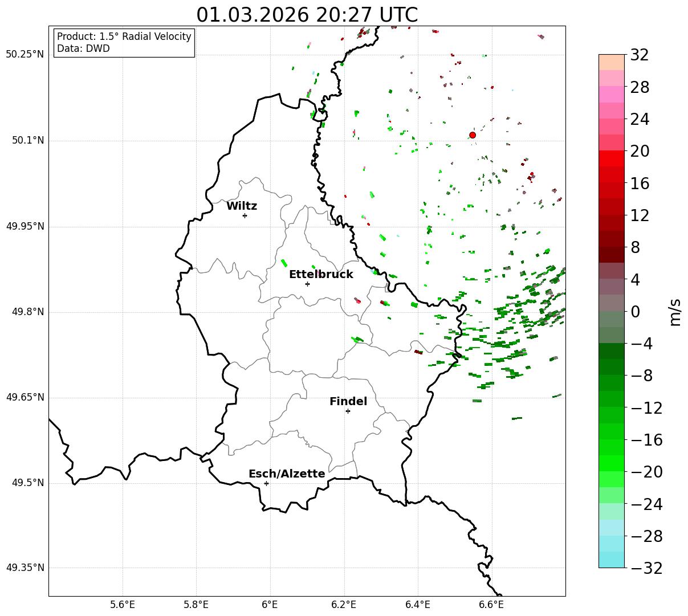
Task: Click the −12 colorbar tick label
Action: [x=646, y=408]
